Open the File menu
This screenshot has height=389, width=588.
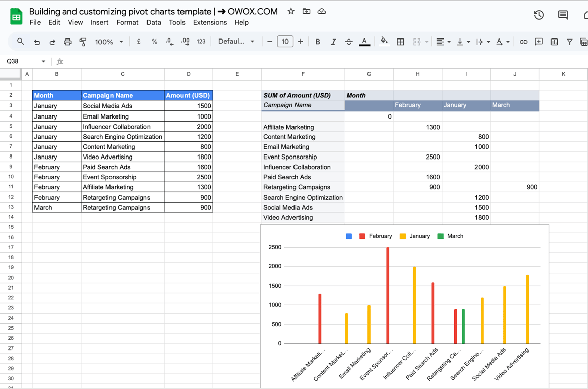pos(35,22)
